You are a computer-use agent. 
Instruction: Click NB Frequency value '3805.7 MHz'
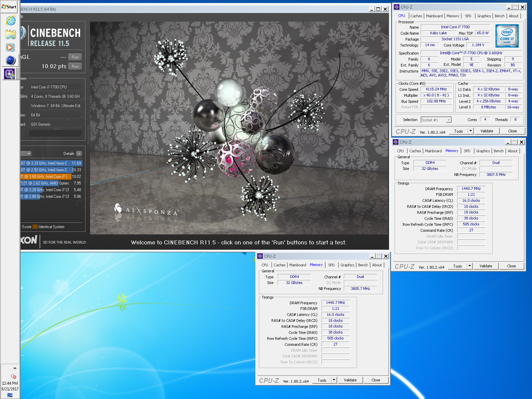pyautogui.click(x=360, y=289)
